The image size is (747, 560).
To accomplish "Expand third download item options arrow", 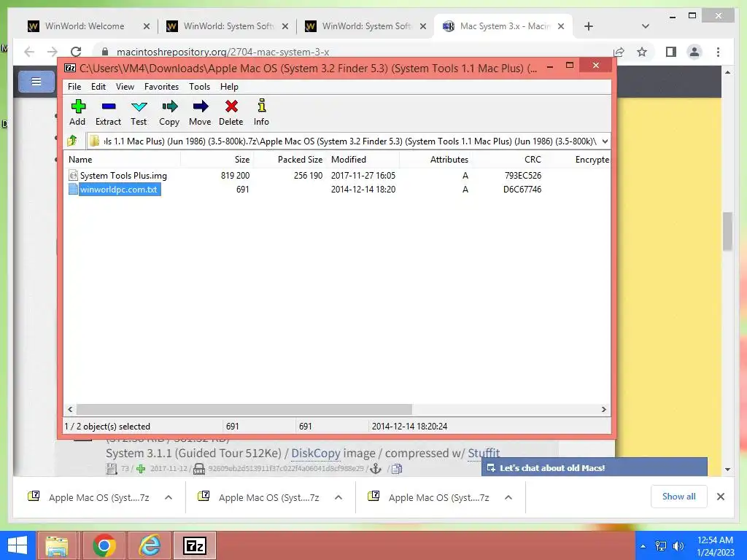I will pyautogui.click(x=508, y=497).
